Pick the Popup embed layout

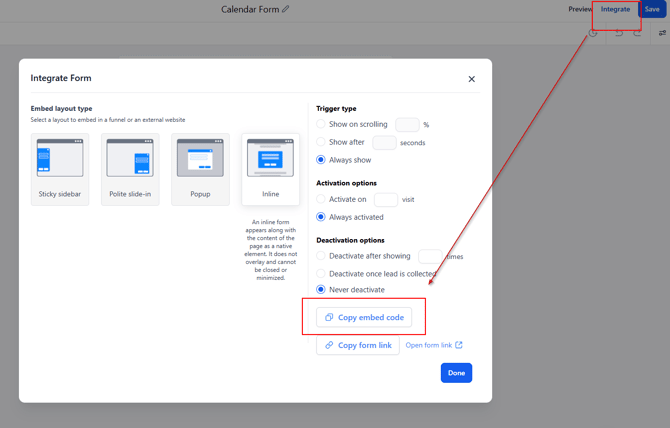200,169
